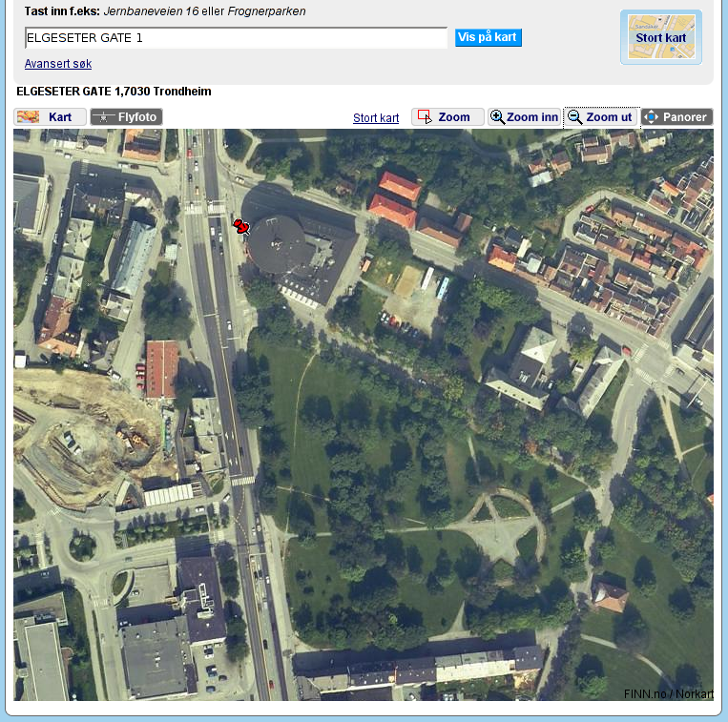
Task: Click the FINN.no / Norkart attribution text
Action: pyautogui.click(x=668, y=693)
